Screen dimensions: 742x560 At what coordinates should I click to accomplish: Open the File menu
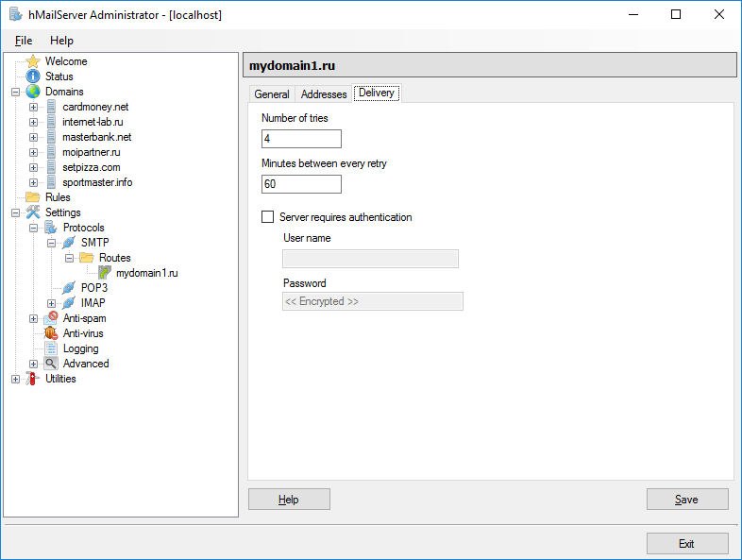pyautogui.click(x=24, y=41)
